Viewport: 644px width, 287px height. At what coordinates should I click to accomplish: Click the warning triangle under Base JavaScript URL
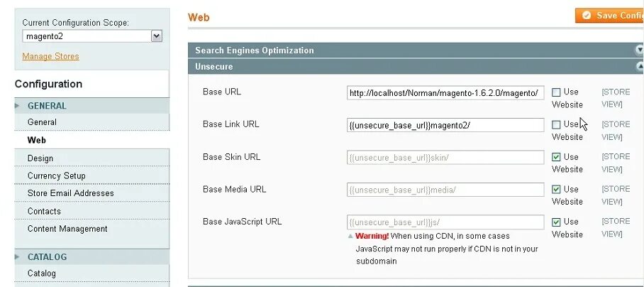click(350, 236)
